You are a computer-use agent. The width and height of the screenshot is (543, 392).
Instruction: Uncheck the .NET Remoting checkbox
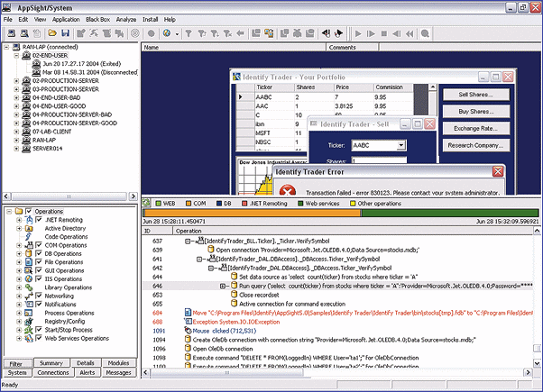tap(39, 220)
